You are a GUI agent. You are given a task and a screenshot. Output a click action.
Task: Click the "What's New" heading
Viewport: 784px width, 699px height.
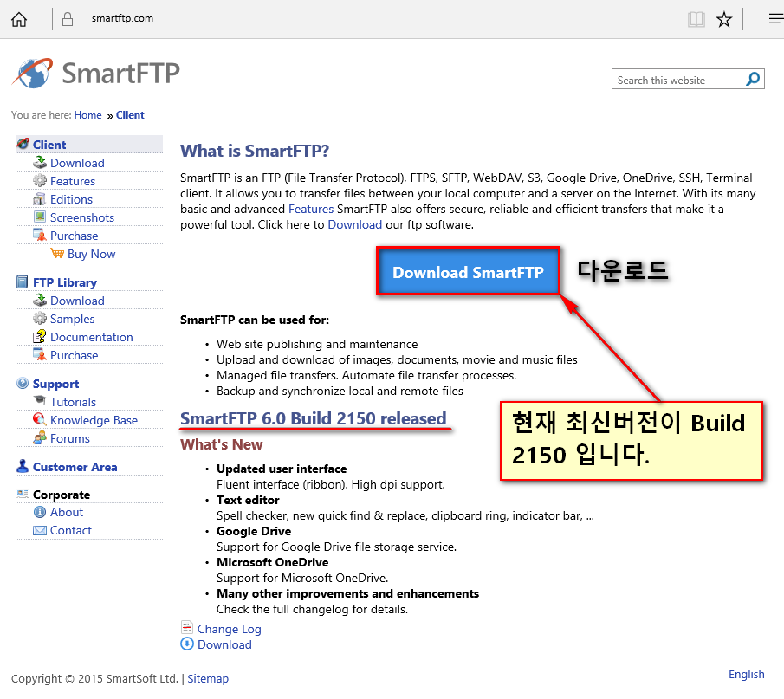point(221,444)
